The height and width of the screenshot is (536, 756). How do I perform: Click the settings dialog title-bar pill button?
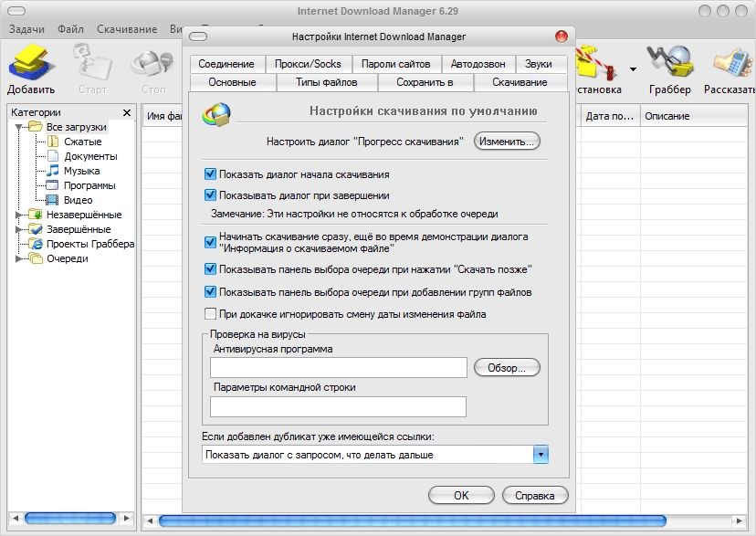pos(198,37)
